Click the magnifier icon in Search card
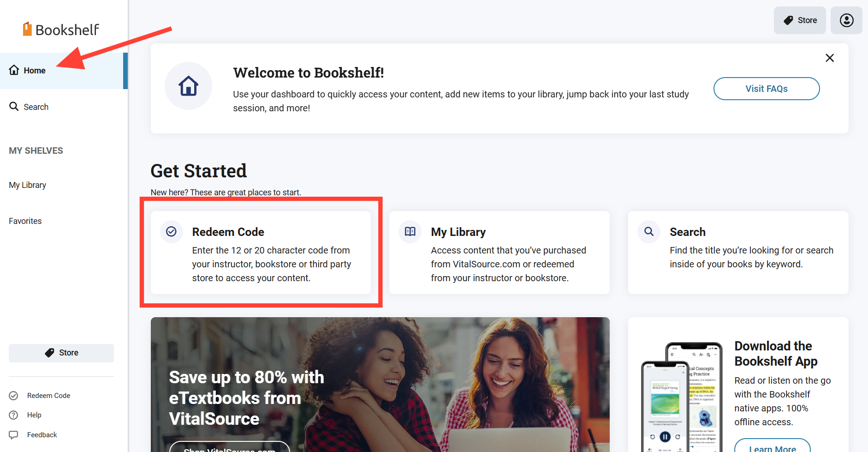 pyautogui.click(x=649, y=231)
